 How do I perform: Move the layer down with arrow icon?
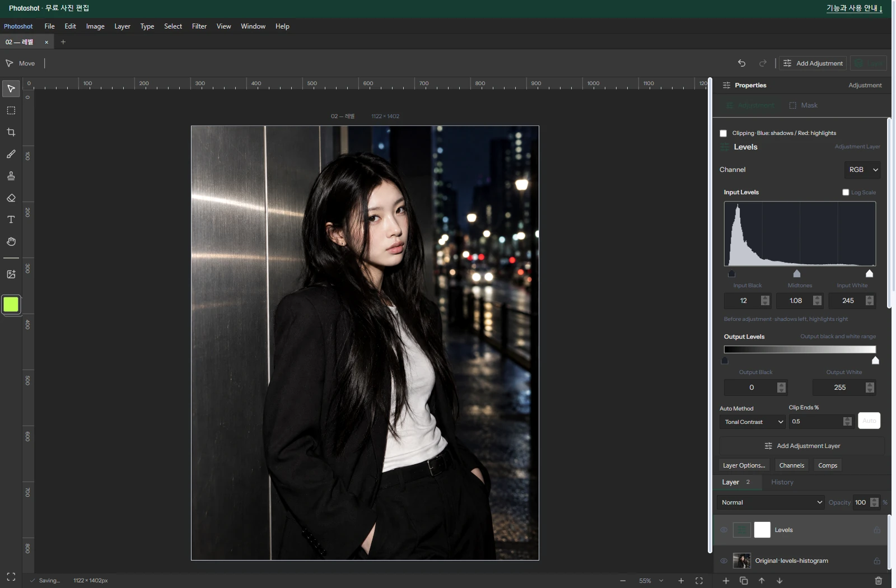coord(780,581)
